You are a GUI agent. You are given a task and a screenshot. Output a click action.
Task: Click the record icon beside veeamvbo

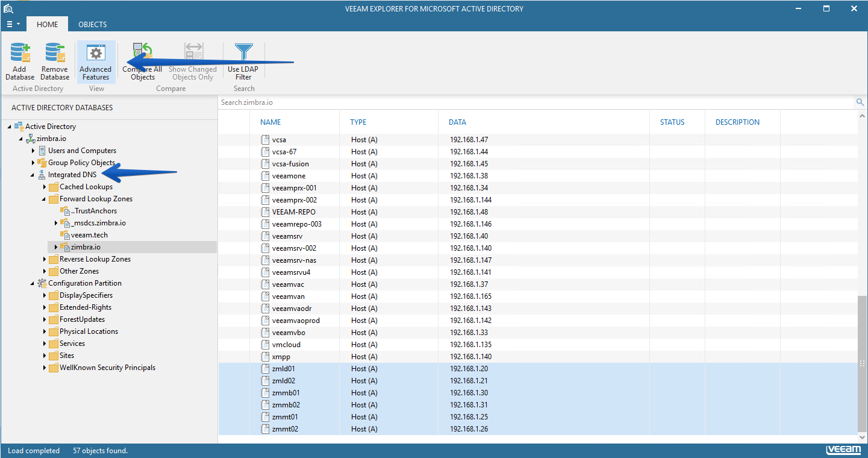265,333
